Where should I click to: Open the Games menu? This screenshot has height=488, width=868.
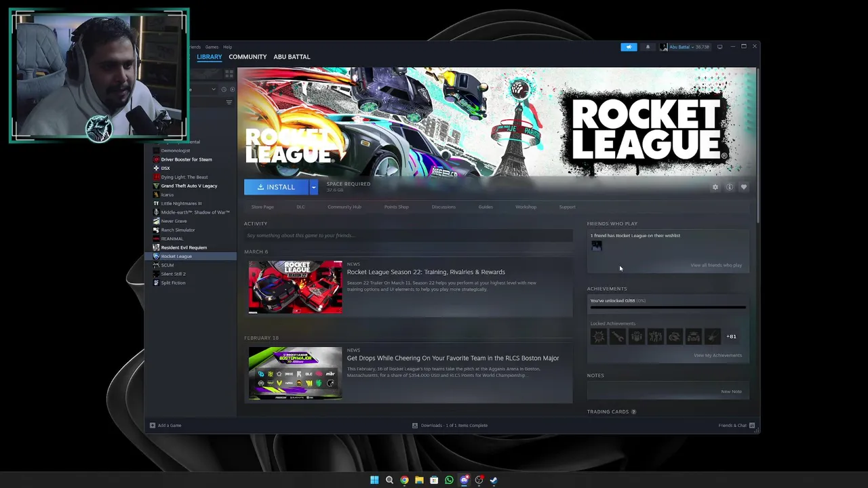pos(212,47)
